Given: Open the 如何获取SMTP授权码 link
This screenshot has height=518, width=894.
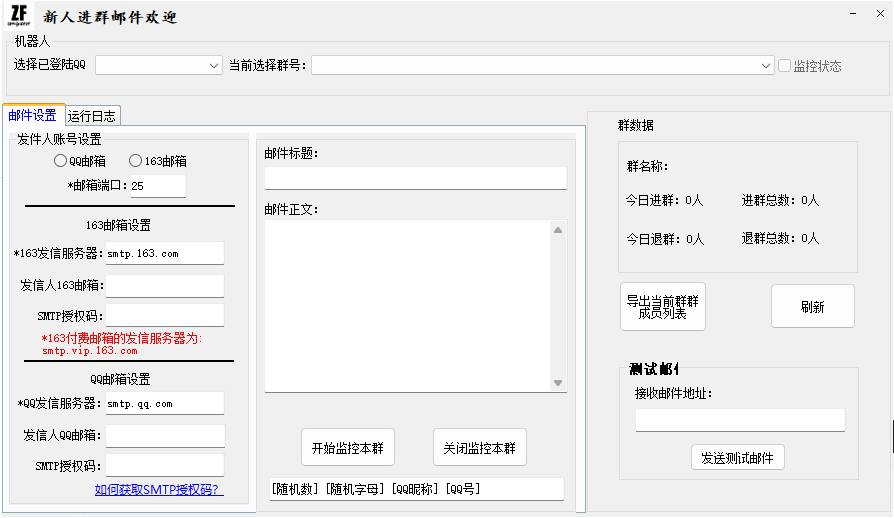Looking at the screenshot, I should coord(157,489).
